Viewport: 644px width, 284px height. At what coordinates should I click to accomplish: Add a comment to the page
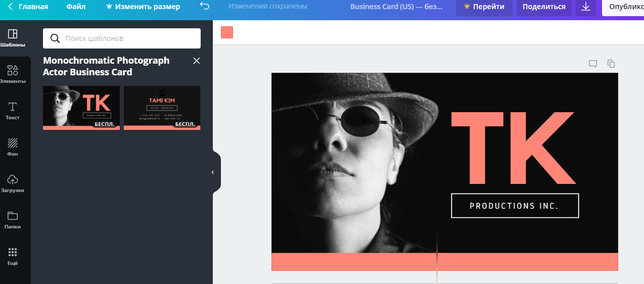593,64
